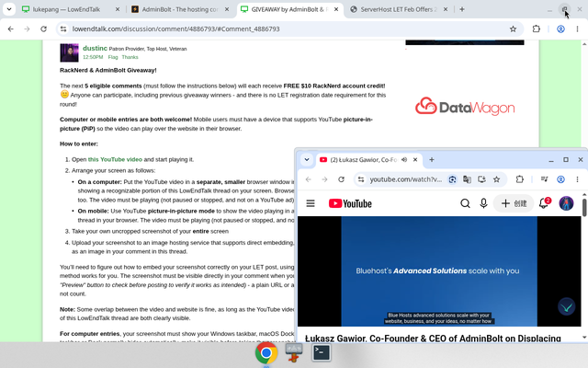Image resolution: width=588 pixels, height=368 pixels.
Task: Open dustinc's avatar image
Action: (69, 53)
